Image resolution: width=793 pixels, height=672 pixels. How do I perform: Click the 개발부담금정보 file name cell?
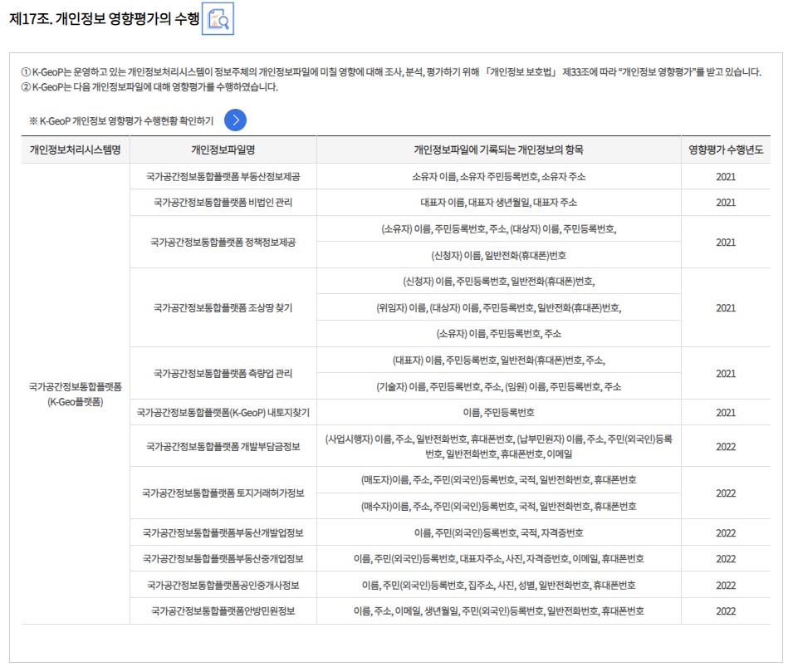pyautogui.click(x=223, y=446)
